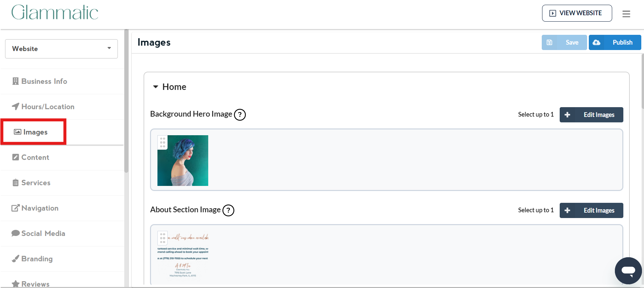Click Edit Images for Background Hero Image
Image resolution: width=644 pixels, height=288 pixels.
pos(591,115)
